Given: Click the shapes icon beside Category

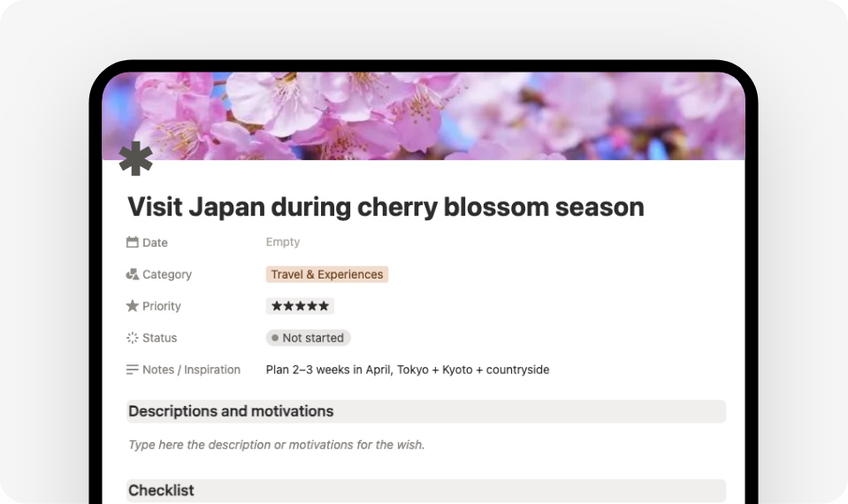Looking at the screenshot, I should (x=133, y=274).
